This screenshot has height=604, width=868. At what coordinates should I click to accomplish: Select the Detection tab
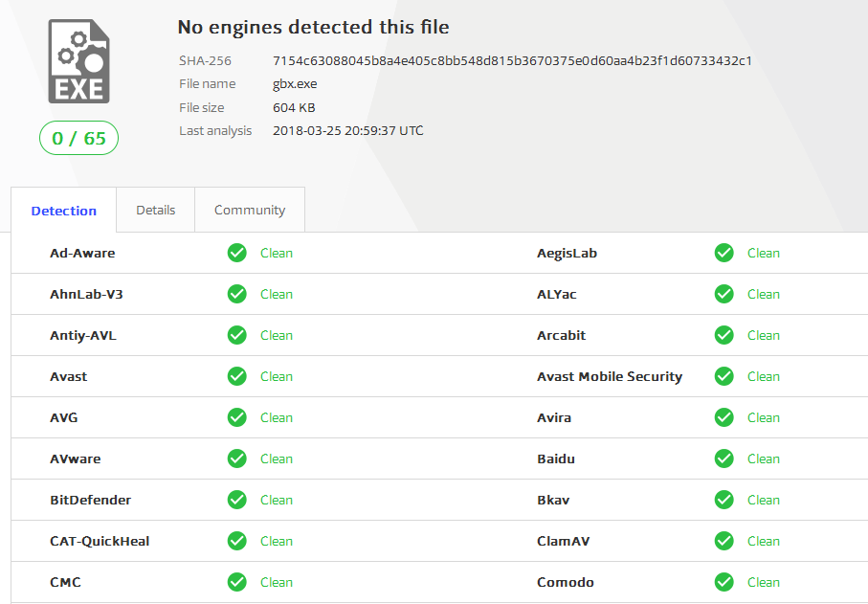[x=64, y=211]
